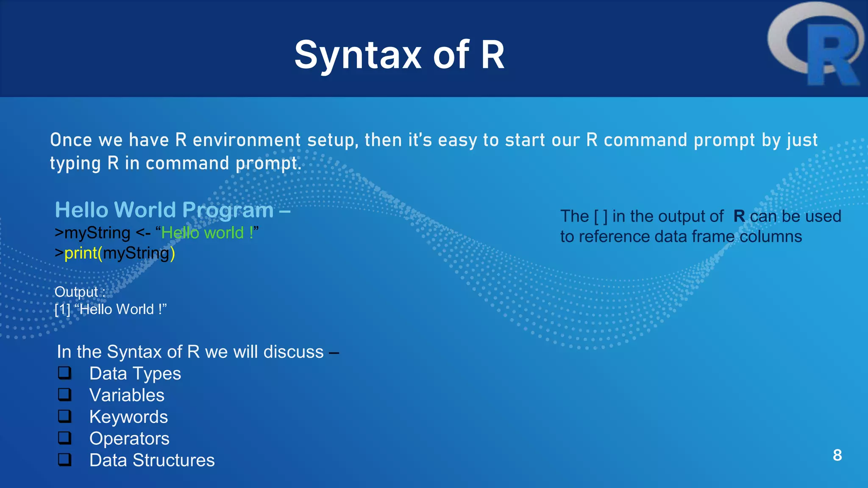The height and width of the screenshot is (488, 868).
Task: Check the Data Types checkbox bullet
Action: pyautogui.click(x=65, y=373)
